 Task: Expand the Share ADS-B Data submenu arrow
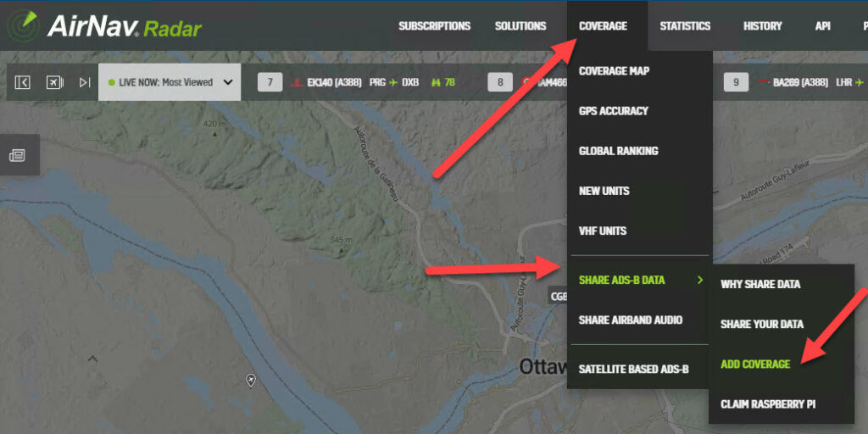[699, 280]
